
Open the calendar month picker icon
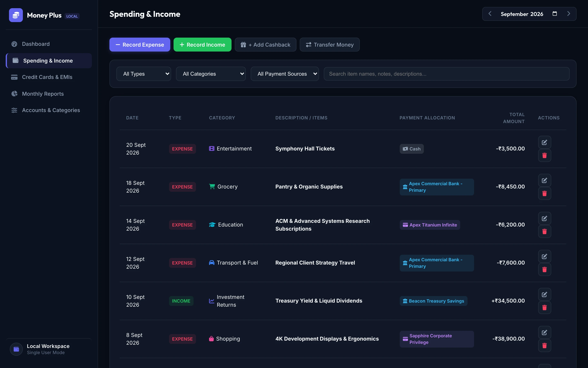pos(555,14)
